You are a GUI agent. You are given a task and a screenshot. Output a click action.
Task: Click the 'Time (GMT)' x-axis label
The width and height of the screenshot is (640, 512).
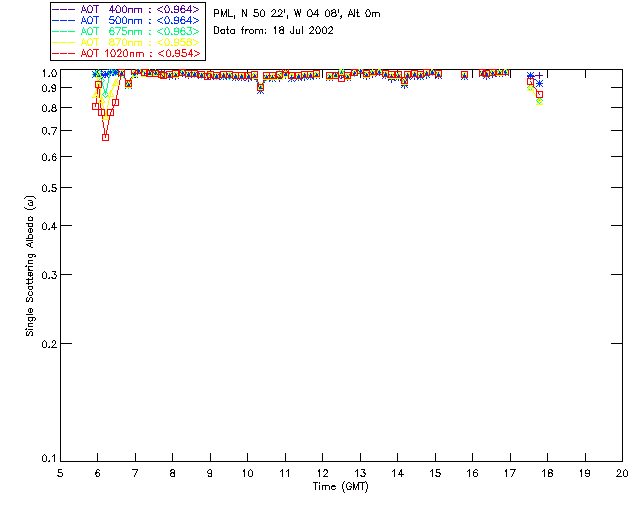(341, 487)
